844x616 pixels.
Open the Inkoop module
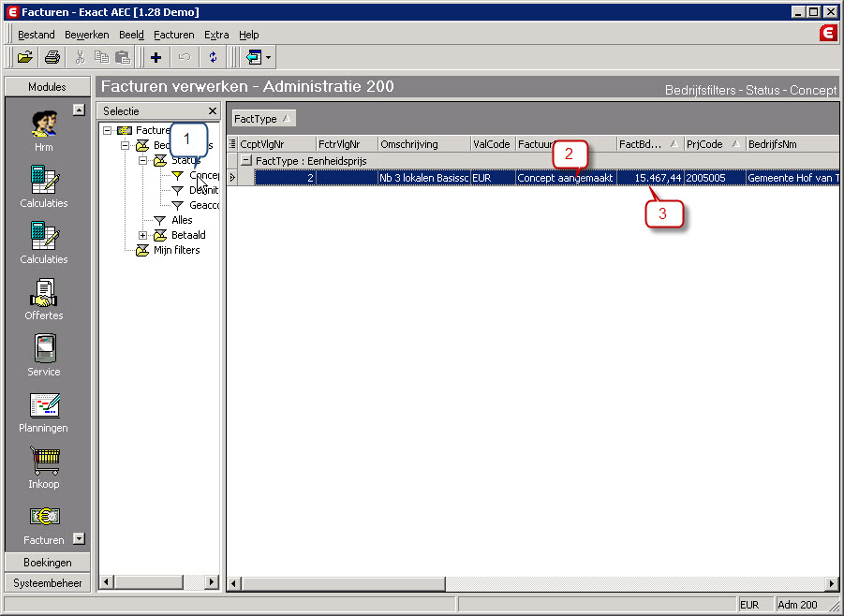44,467
